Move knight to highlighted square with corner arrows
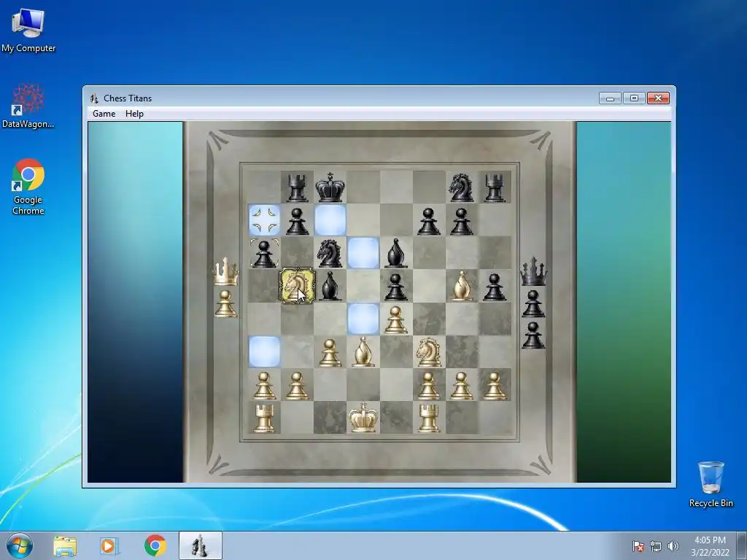 click(264, 220)
